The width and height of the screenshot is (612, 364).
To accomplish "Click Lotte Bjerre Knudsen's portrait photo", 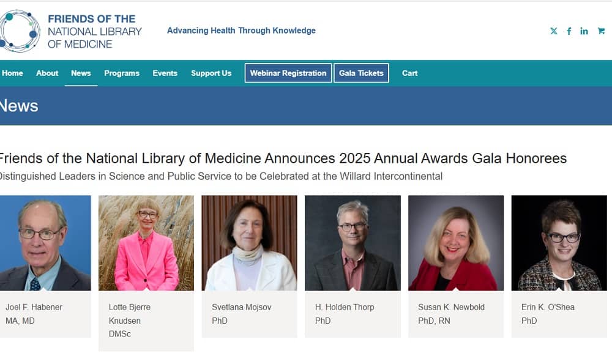I will tap(146, 243).
